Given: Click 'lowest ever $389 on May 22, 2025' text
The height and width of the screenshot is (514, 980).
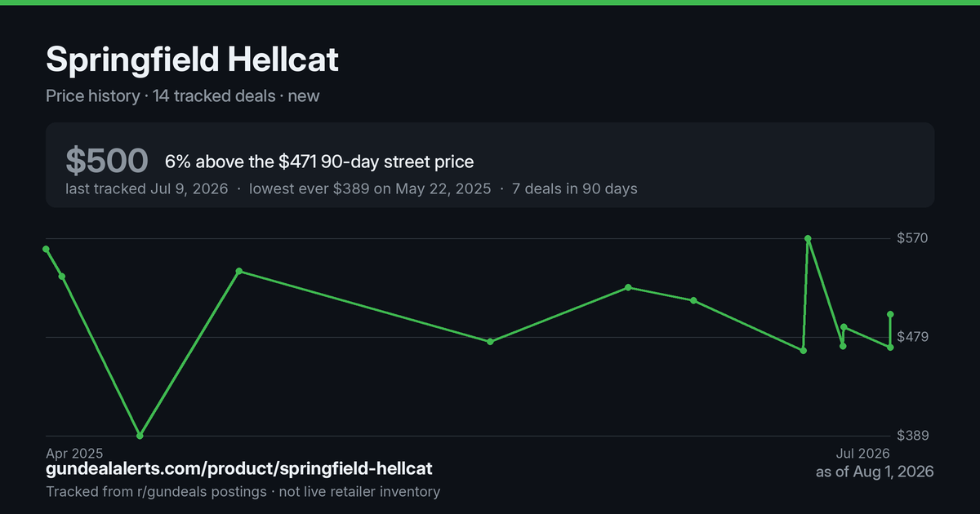Looking at the screenshot, I should (x=370, y=188).
